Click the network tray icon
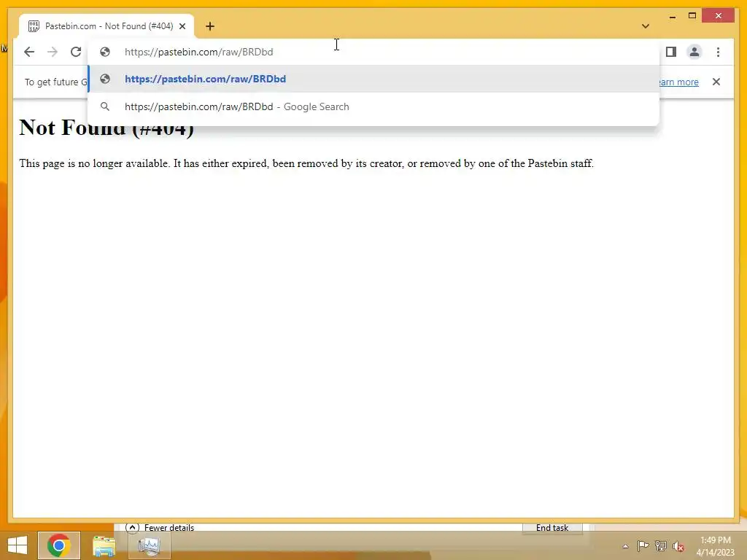This screenshot has height=560, width=747. pos(661,546)
